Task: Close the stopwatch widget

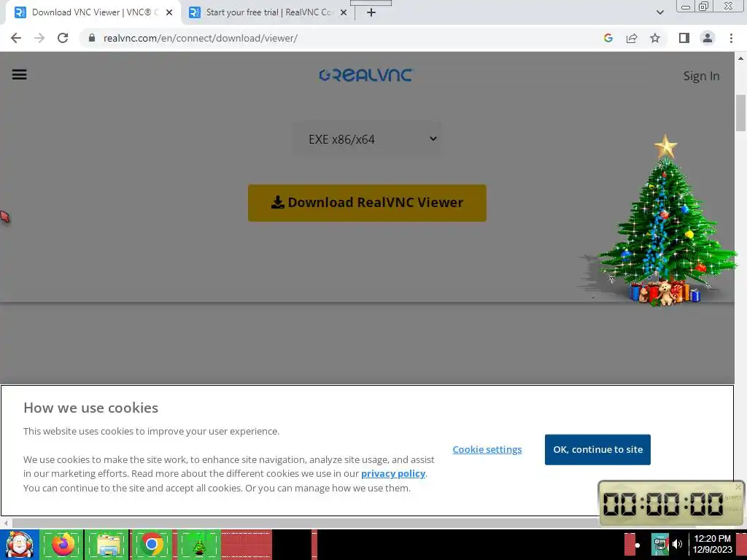Action: click(738, 486)
